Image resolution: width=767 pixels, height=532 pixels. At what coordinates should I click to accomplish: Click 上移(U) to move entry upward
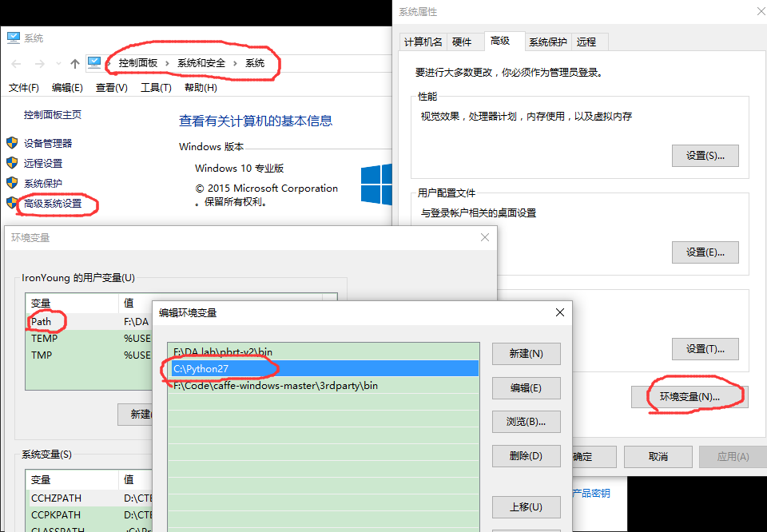526,507
